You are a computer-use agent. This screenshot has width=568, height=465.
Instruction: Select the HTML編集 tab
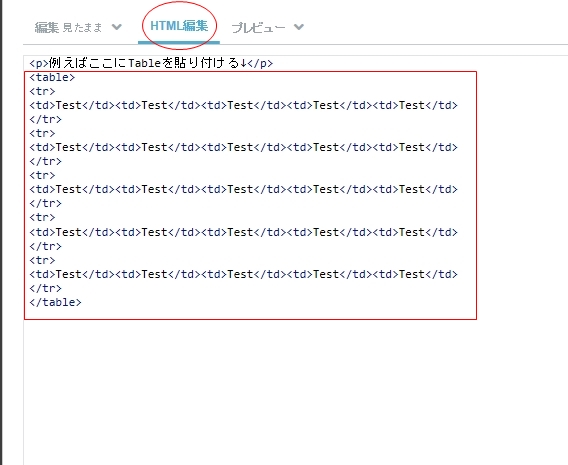point(179,26)
